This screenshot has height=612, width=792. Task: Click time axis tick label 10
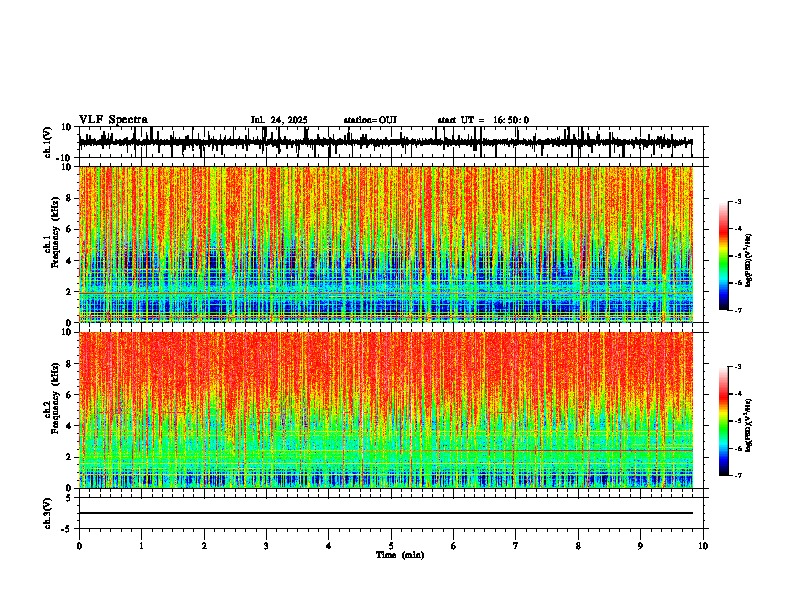tap(703, 546)
